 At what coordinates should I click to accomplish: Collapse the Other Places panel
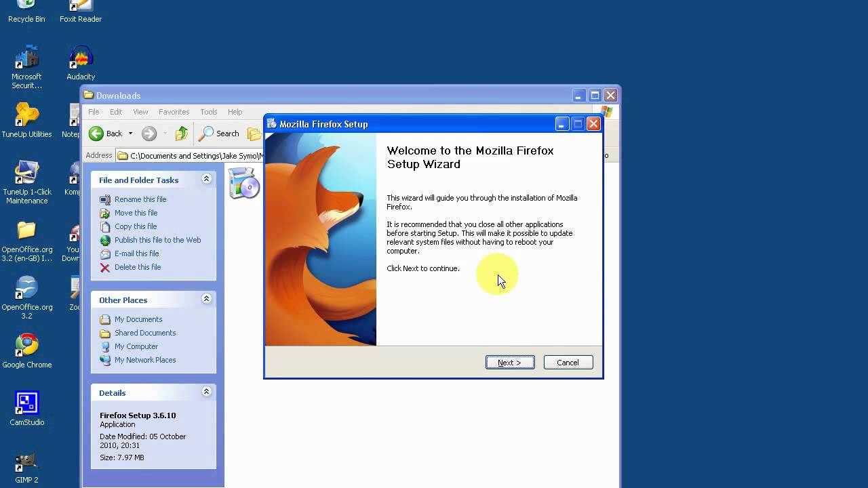point(206,299)
